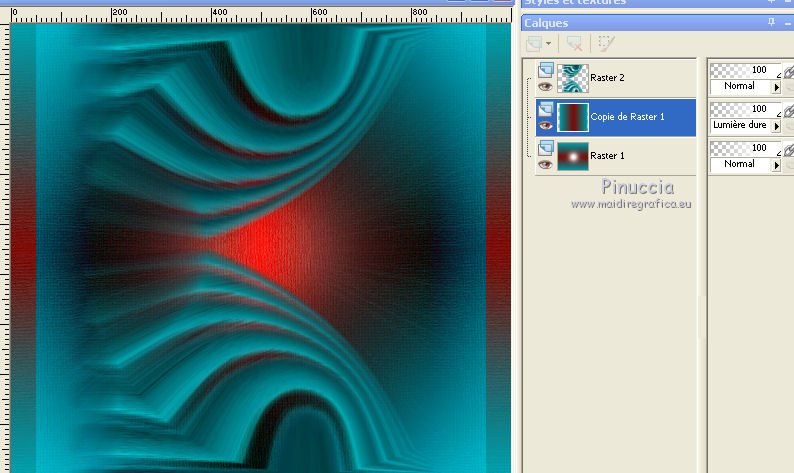794x473 pixels.
Task: Click the Calques panel title bar
Action: pos(657,23)
